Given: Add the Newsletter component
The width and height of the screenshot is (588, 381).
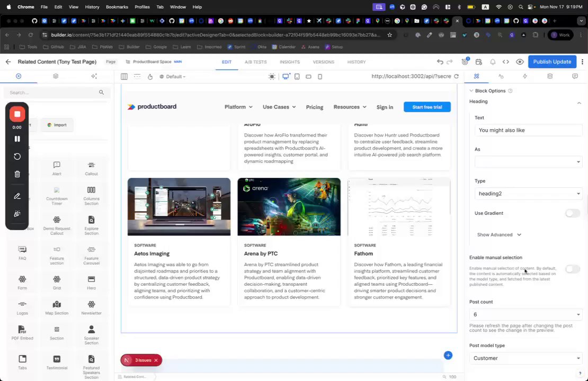Looking at the screenshot, I should click(91, 307).
